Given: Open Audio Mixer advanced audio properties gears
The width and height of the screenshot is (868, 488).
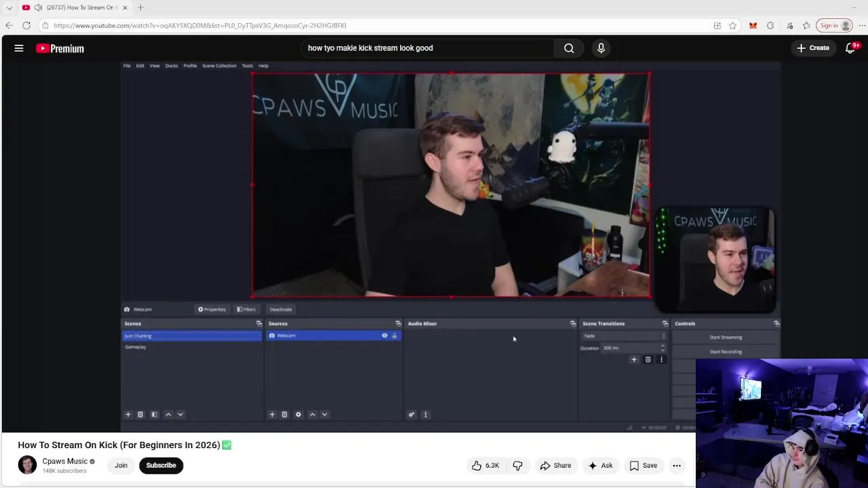Looking at the screenshot, I should click(412, 414).
